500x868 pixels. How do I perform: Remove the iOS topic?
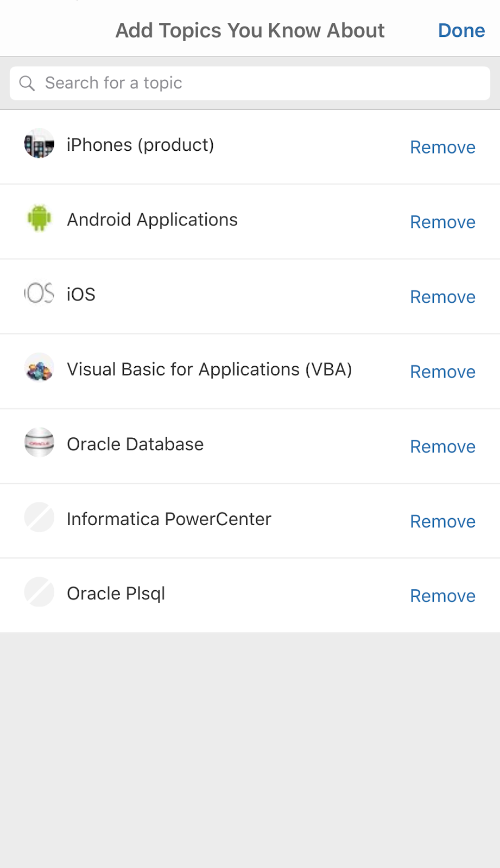[x=442, y=297]
